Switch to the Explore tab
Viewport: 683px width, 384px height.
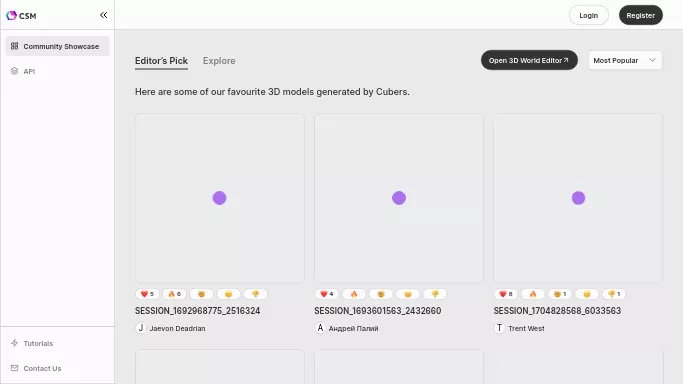[219, 61]
